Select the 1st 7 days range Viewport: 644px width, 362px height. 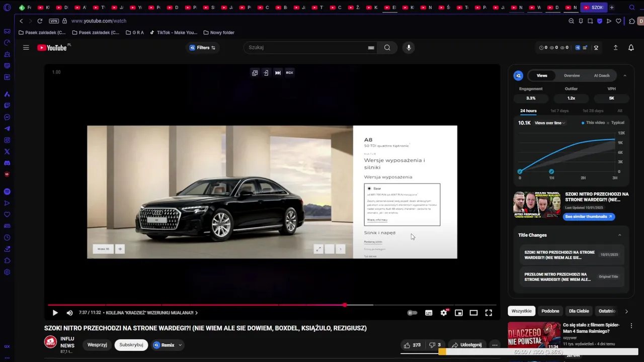pos(559,111)
